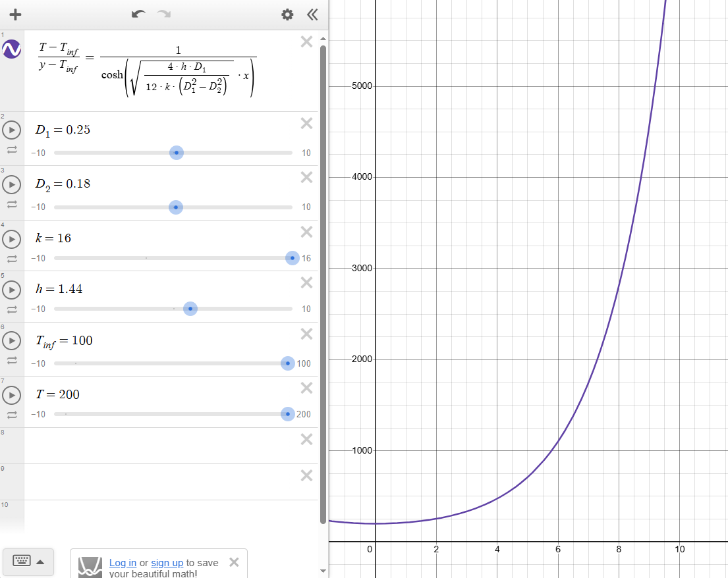Play the h slider animation
The width and height of the screenshot is (728, 578).
(x=11, y=290)
